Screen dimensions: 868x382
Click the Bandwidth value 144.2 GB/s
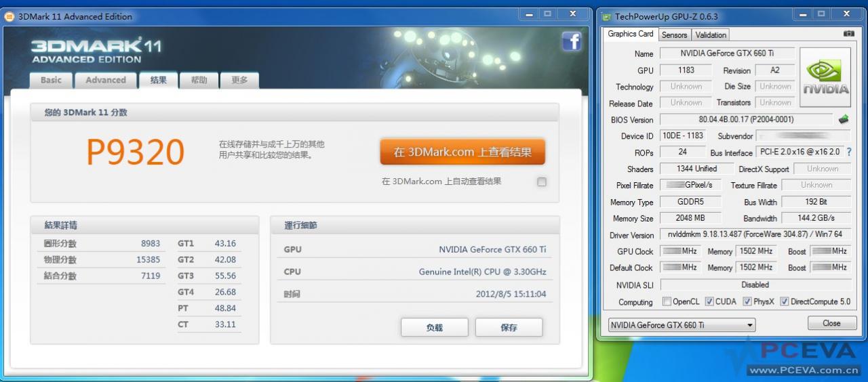click(816, 218)
